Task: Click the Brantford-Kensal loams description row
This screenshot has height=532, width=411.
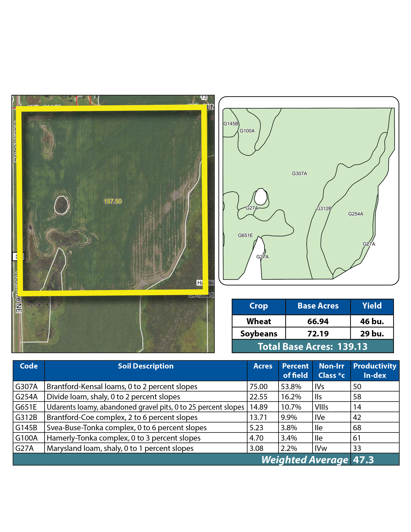Action: 122,387
